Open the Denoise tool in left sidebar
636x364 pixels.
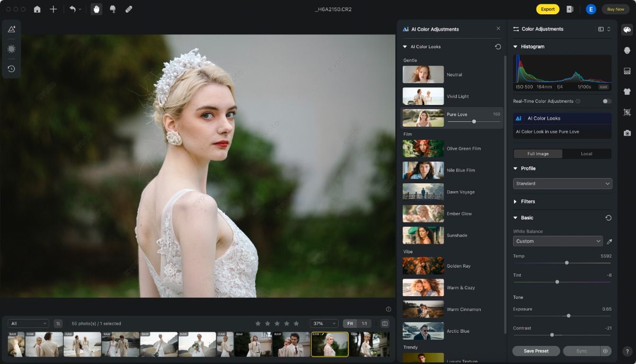pyautogui.click(x=11, y=49)
